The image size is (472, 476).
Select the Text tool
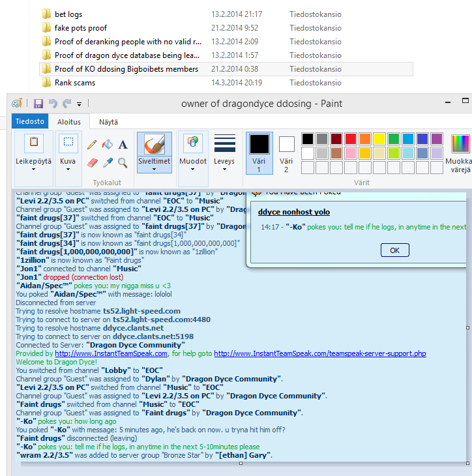pos(123,145)
